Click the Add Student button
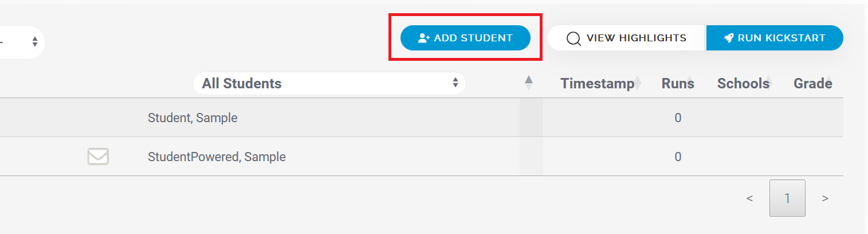 coord(465,38)
